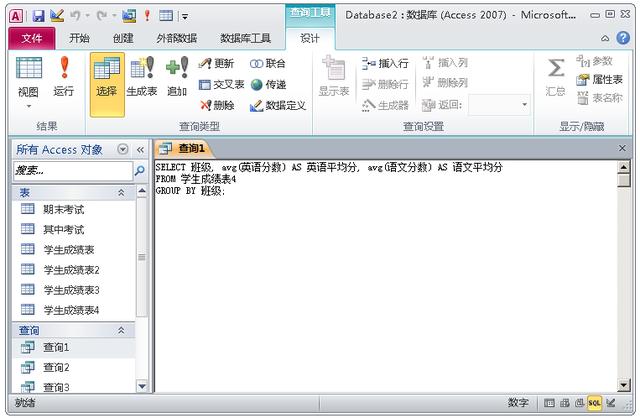Choose the 生成表 make-table query type
Viewport: 640px width, 418px height.
tap(142, 77)
